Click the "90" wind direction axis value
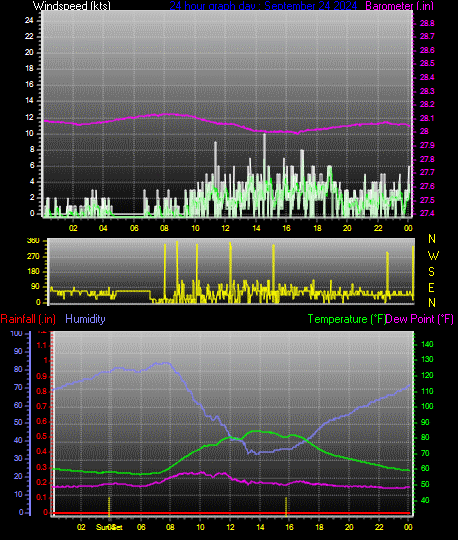This screenshot has width=458, height=540. click(35, 287)
